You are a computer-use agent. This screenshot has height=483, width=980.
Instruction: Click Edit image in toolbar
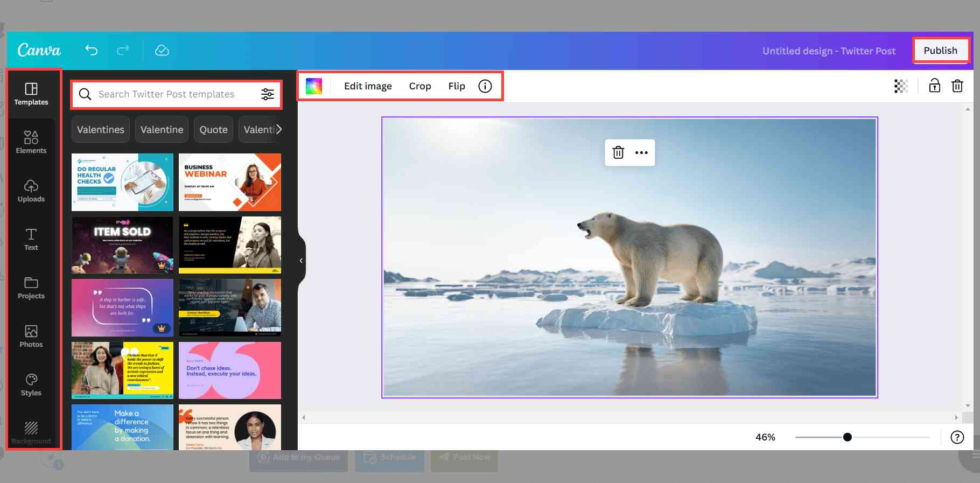click(368, 86)
